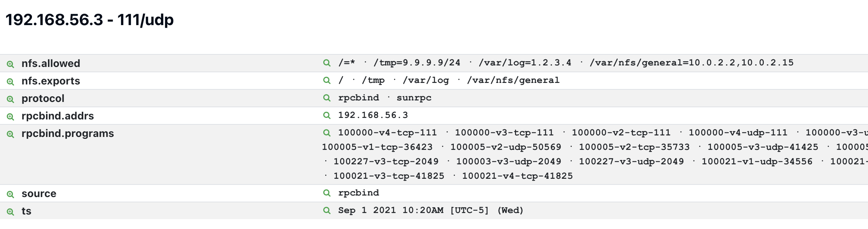Screen dimensions: 868x229
Task: Click the search icon before the Sep 1 2021 timestamp
Action: 327,210
